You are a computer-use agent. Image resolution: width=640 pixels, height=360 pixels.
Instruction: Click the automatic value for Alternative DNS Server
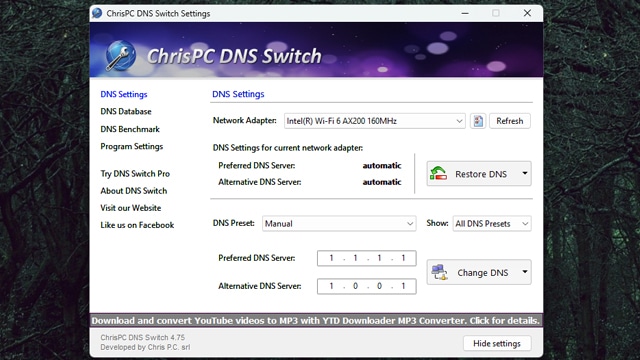(x=382, y=182)
